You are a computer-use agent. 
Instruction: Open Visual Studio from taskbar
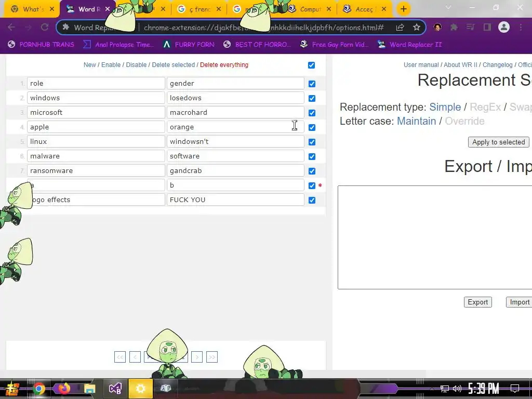pos(115,389)
